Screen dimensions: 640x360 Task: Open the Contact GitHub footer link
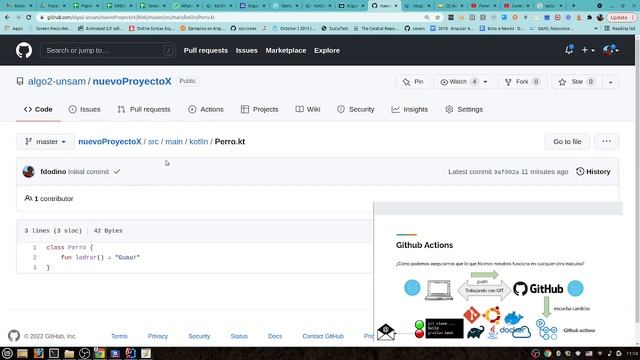click(323, 336)
